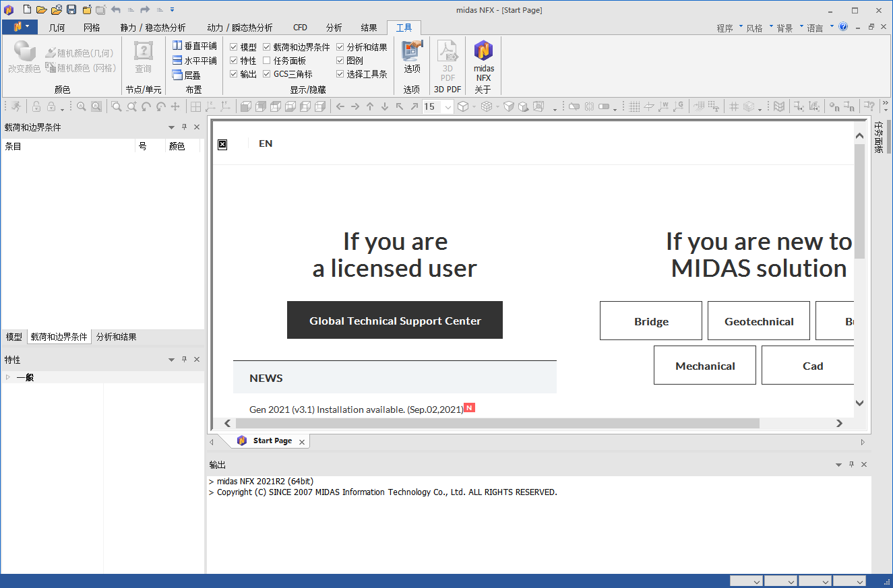
Task: Click the zoom window magnifier tool
Action: click(x=117, y=106)
